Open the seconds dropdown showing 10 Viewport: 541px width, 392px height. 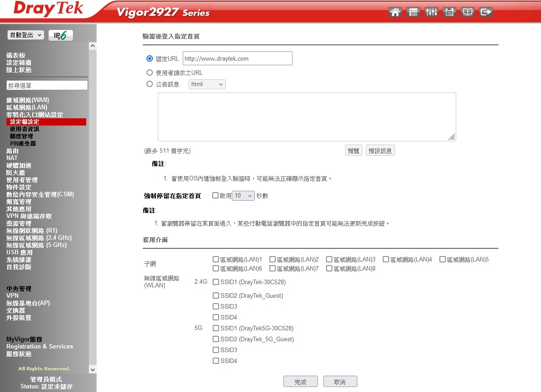[x=243, y=196]
